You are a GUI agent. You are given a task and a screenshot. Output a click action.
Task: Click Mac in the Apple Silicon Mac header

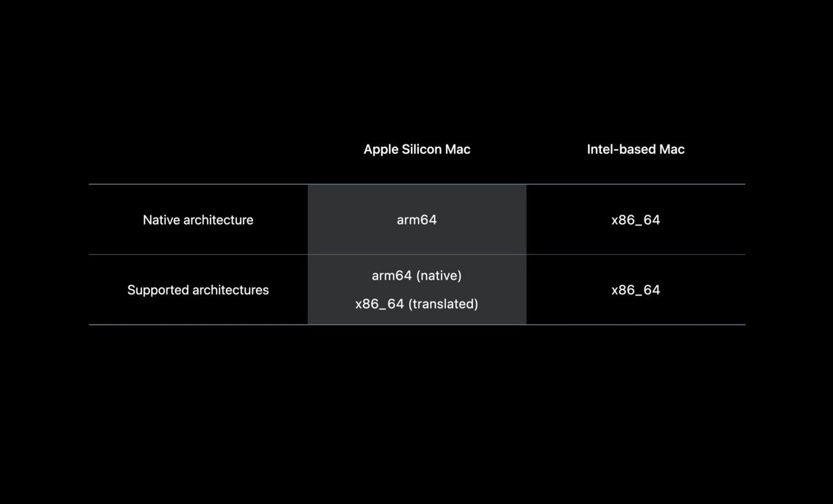click(x=460, y=149)
